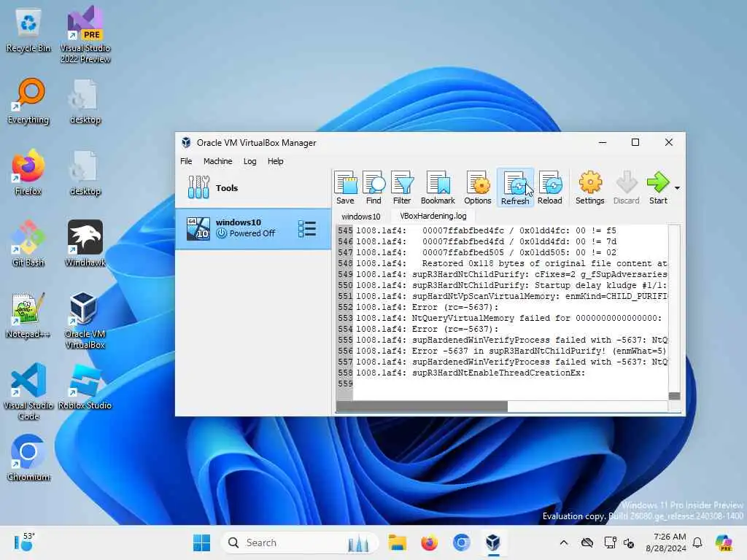Select the Roblox Studio desktop shortcut
Viewport: 747px width, 560px height.
[x=85, y=386]
